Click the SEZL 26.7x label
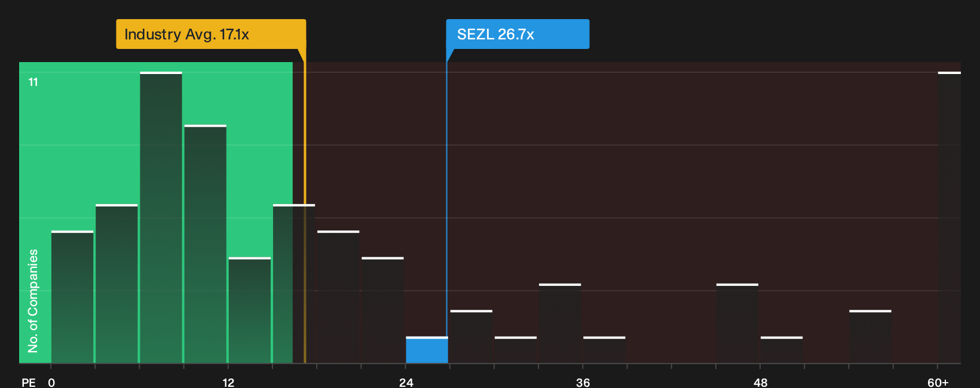 point(517,34)
